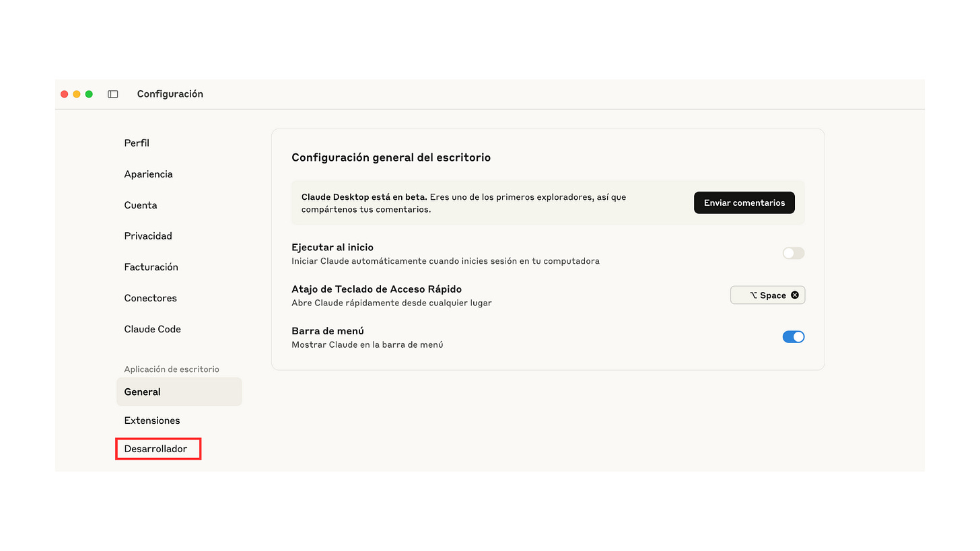Toggle the sidebar panel icon
The height and width of the screenshot is (551, 980).
pos(113,94)
